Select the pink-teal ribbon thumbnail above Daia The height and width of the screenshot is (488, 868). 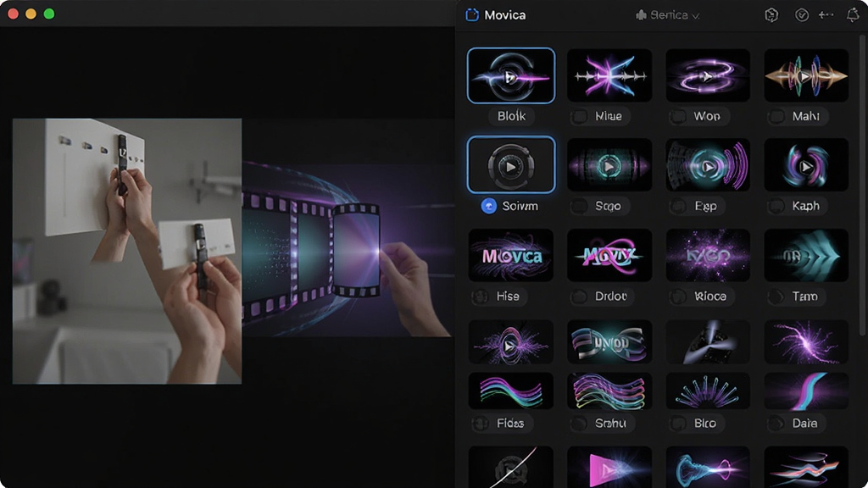point(805,391)
